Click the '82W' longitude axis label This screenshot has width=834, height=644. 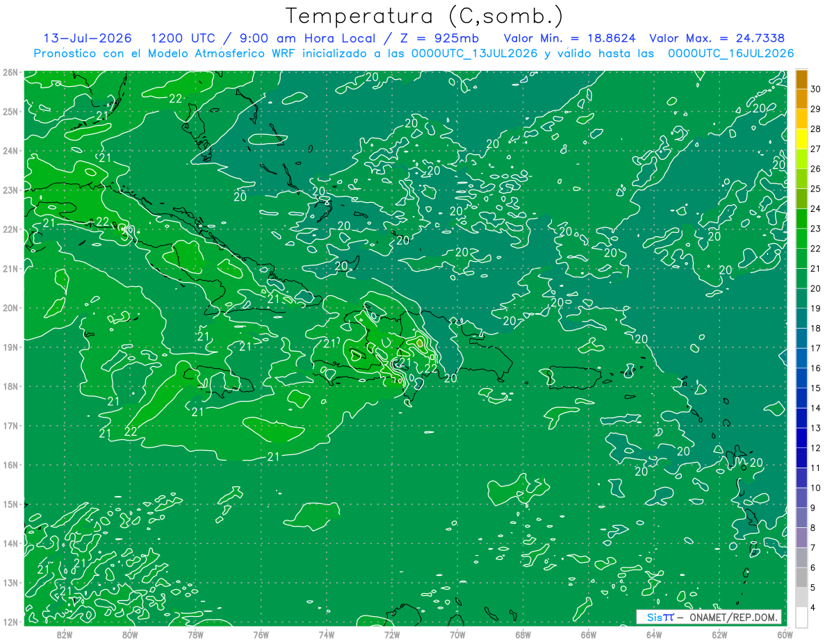pos(64,634)
